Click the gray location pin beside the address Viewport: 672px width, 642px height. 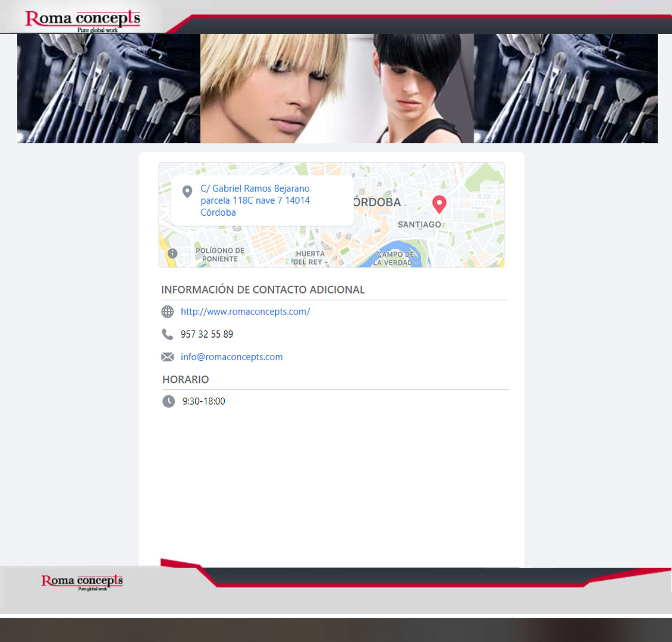pos(187,191)
